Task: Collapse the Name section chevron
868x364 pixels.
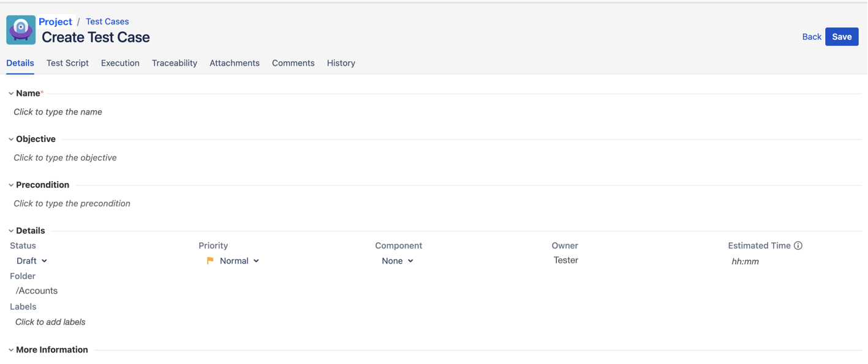Action: pos(11,94)
